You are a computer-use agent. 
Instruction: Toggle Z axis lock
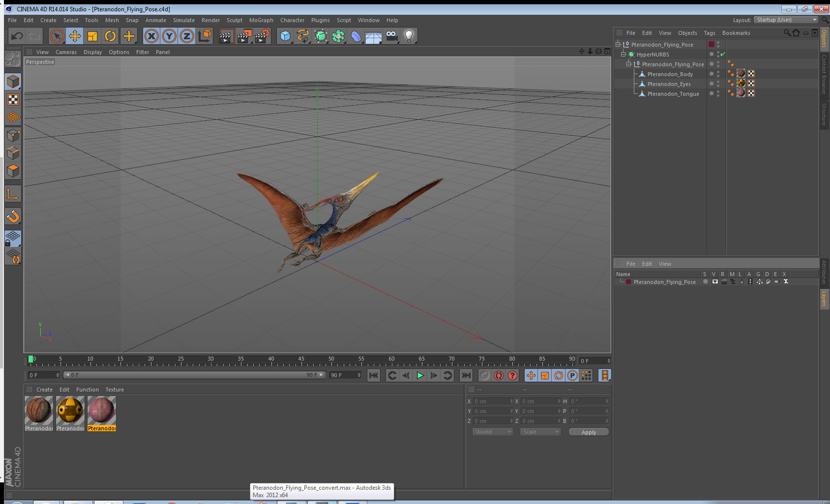coord(187,36)
